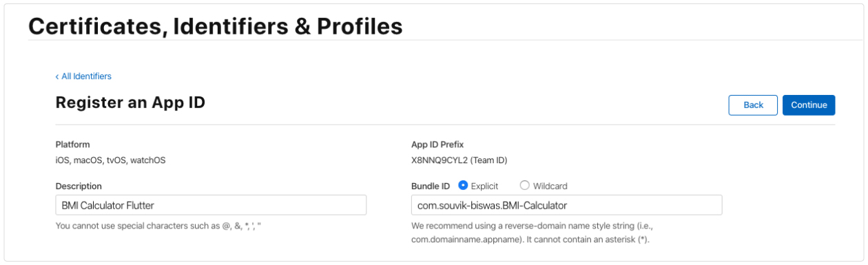
Task: Click the Explicit option label text
Action: tap(484, 186)
